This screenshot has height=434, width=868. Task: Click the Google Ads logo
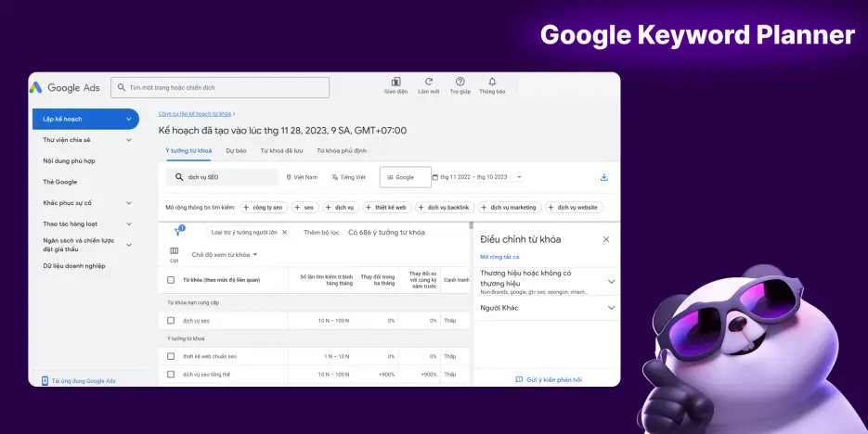[x=65, y=87]
